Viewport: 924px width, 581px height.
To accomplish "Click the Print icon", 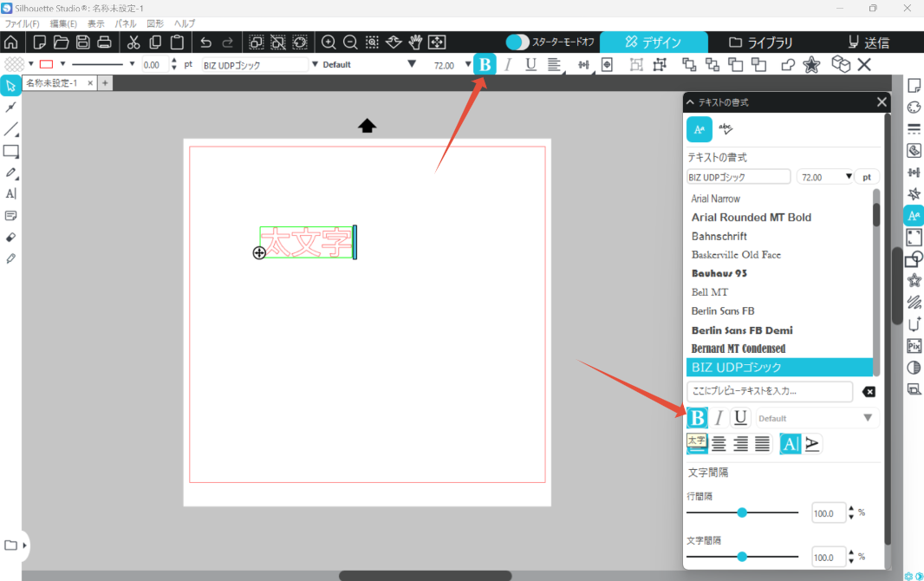I will (x=104, y=42).
